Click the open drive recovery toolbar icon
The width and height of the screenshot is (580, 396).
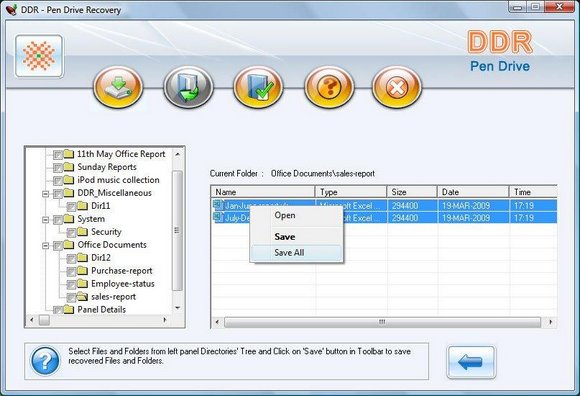click(118, 87)
